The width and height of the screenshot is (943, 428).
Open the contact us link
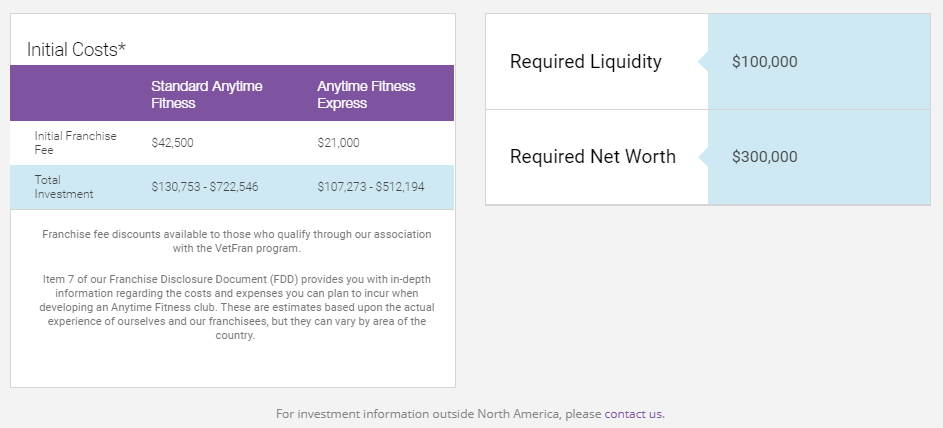[633, 414]
